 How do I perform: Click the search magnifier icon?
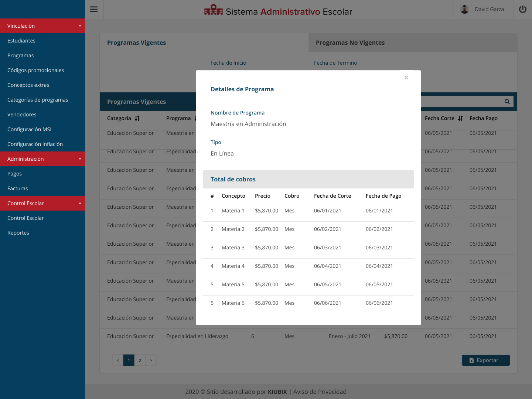(507, 102)
